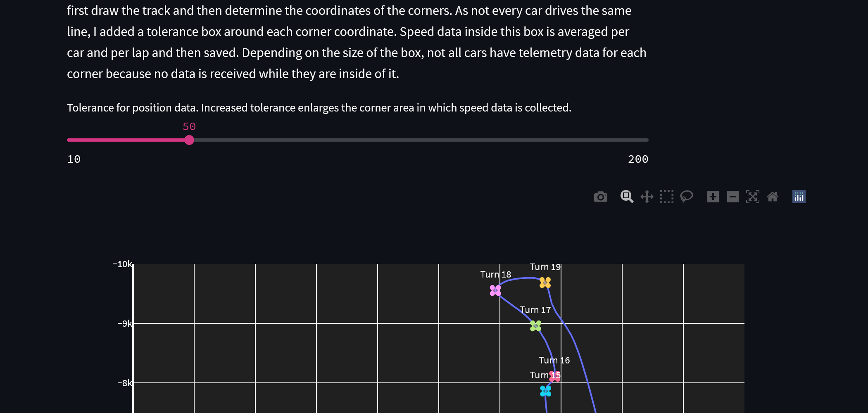Enable lasso select mode
The width and height of the screenshot is (868, 413).
click(x=686, y=197)
